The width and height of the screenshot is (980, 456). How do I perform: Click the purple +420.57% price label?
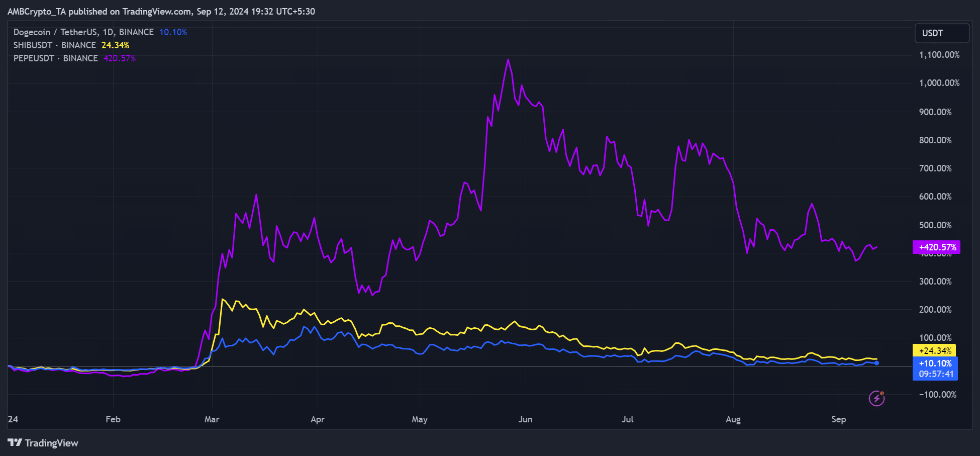tap(937, 247)
